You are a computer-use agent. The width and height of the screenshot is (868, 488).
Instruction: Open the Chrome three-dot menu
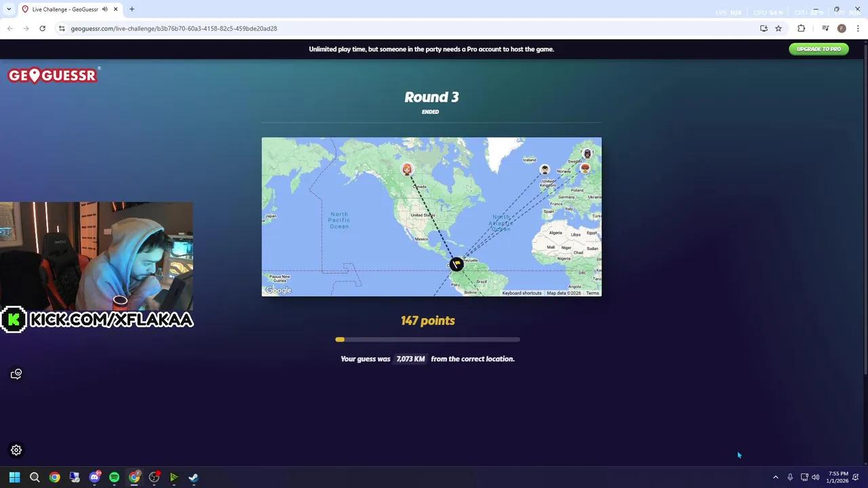tap(859, 28)
